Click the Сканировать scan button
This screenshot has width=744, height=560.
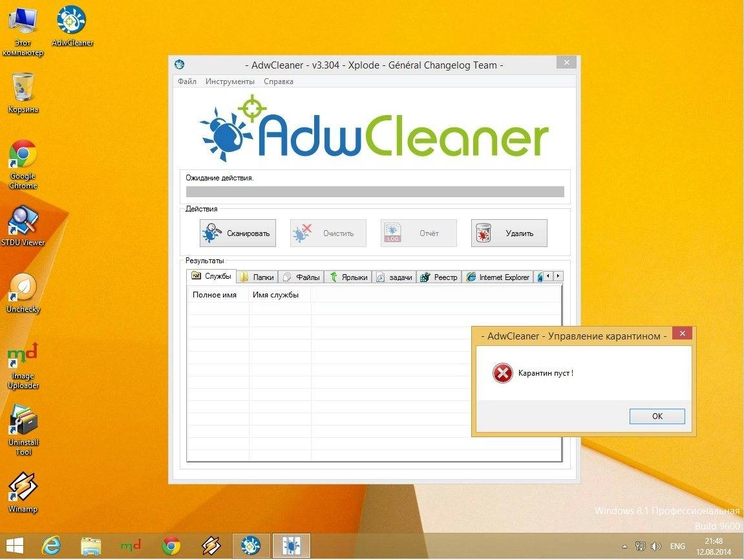point(238,233)
